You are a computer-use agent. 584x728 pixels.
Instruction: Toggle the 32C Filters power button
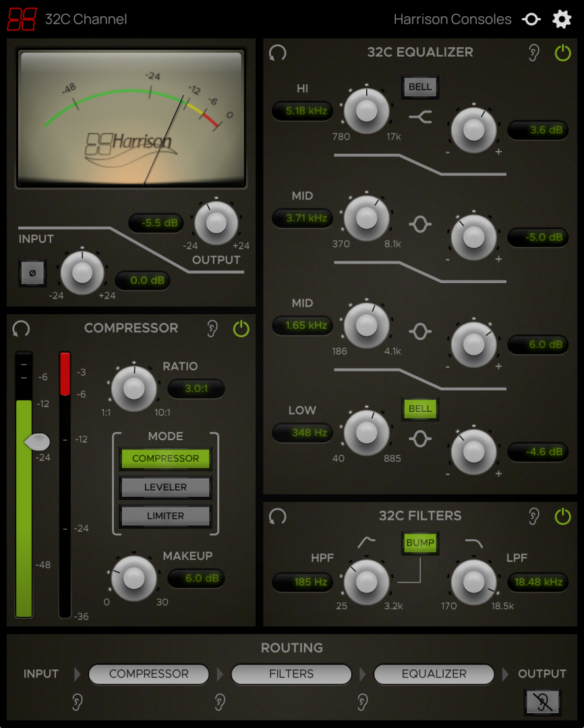pos(562,516)
